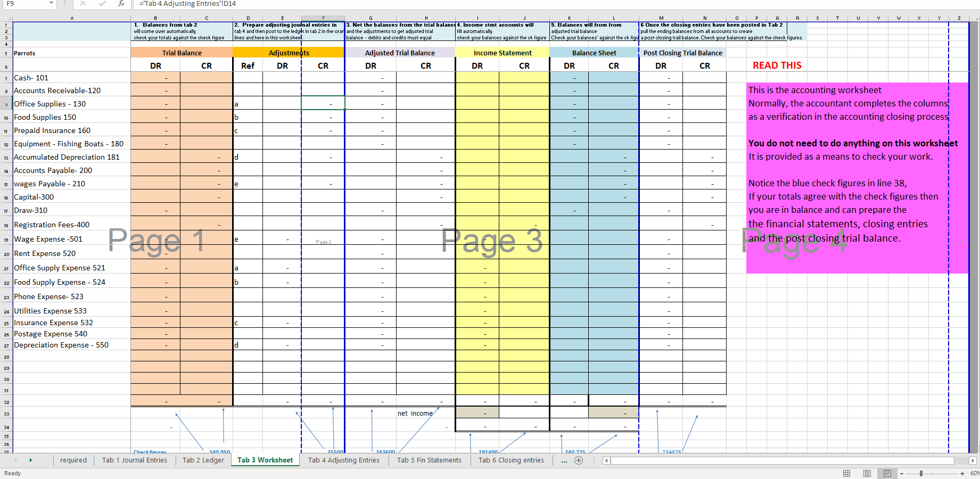
Task: Open the Name Box dropdown arrow
Action: 51,4
